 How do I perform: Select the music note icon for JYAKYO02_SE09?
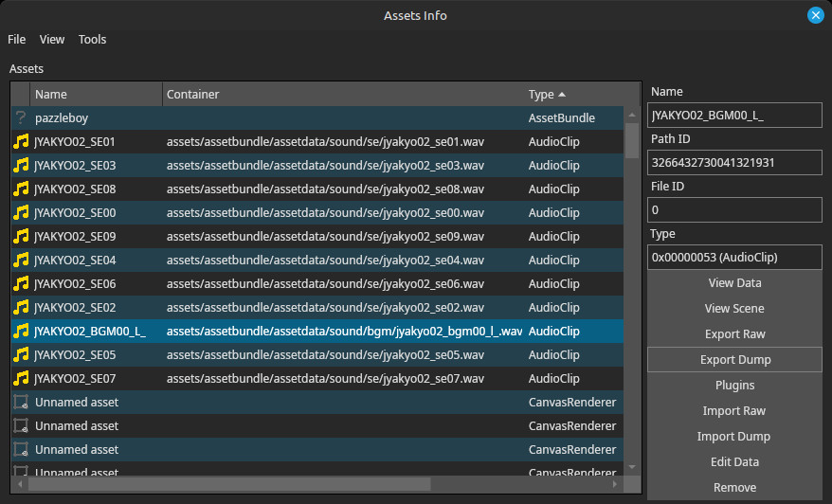(x=21, y=237)
